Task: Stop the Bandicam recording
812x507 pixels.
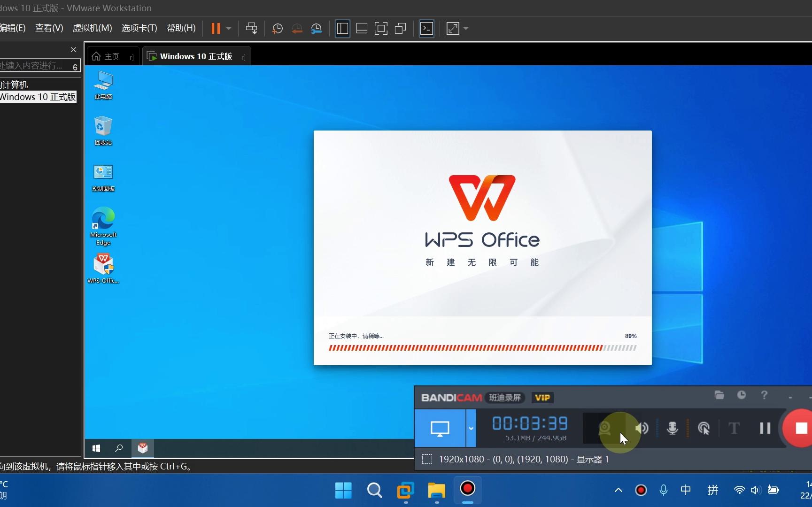Action: click(x=798, y=428)
